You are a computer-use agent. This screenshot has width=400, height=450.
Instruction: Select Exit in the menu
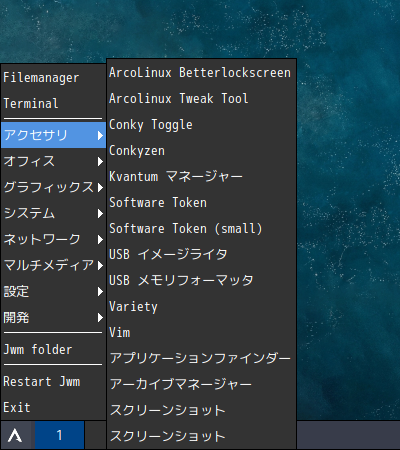(x=53, y=407)
